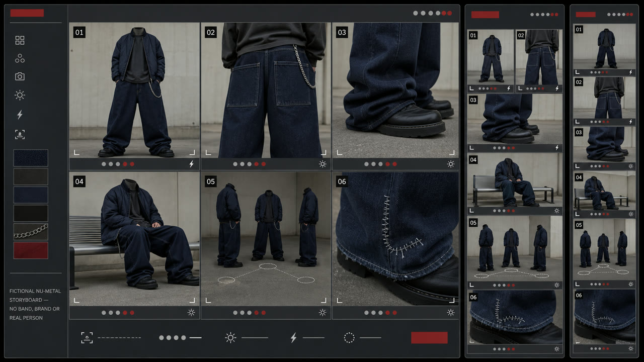The image size is (644, 362).
Task: Click the focus frame icon in bottom toolbar
Action: click(87, 337)
